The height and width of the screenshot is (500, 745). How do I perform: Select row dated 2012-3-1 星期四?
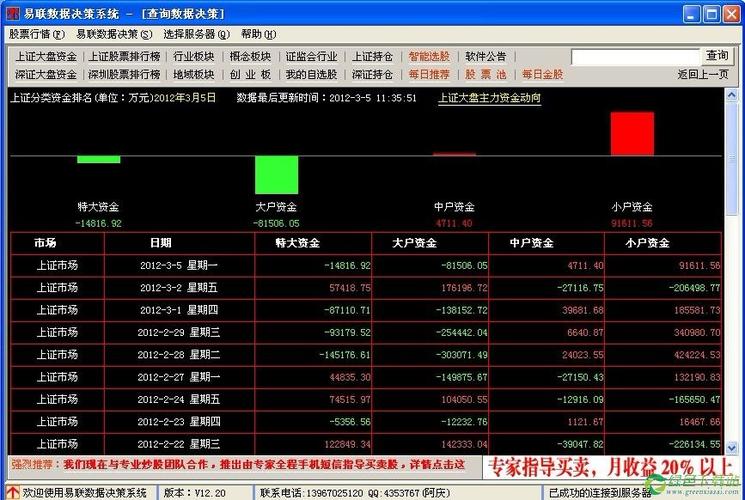(366, 310)
